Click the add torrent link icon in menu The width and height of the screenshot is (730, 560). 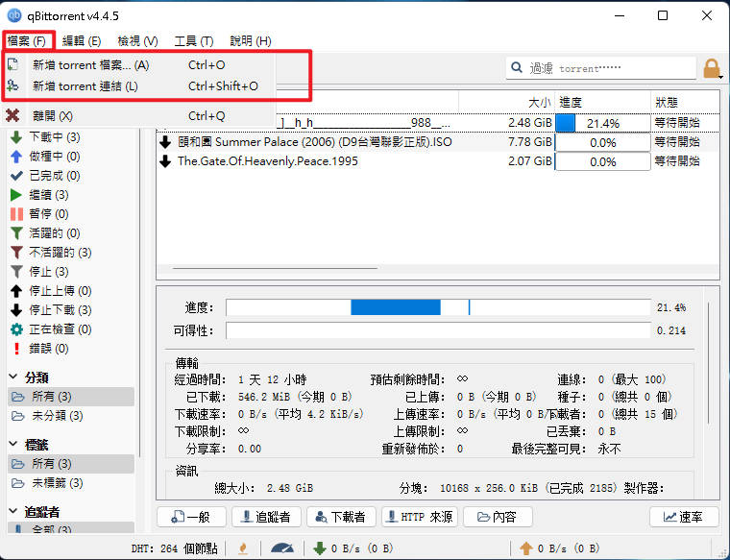point(13,86)
